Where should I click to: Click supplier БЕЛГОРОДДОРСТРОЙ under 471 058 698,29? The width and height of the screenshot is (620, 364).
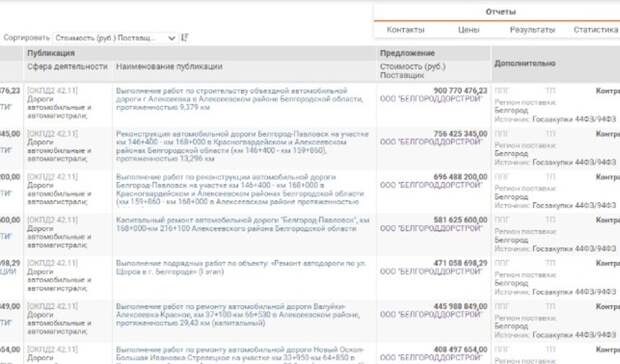tap(431, 272)
